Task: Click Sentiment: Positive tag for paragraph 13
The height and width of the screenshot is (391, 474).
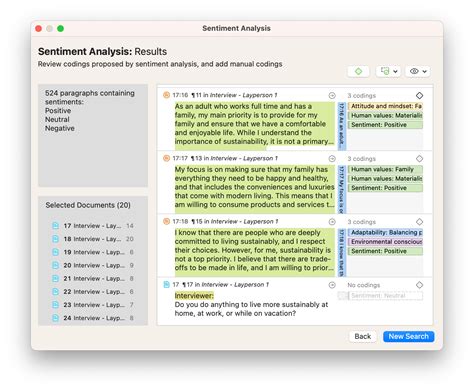Action: click(x=385, y=188)
